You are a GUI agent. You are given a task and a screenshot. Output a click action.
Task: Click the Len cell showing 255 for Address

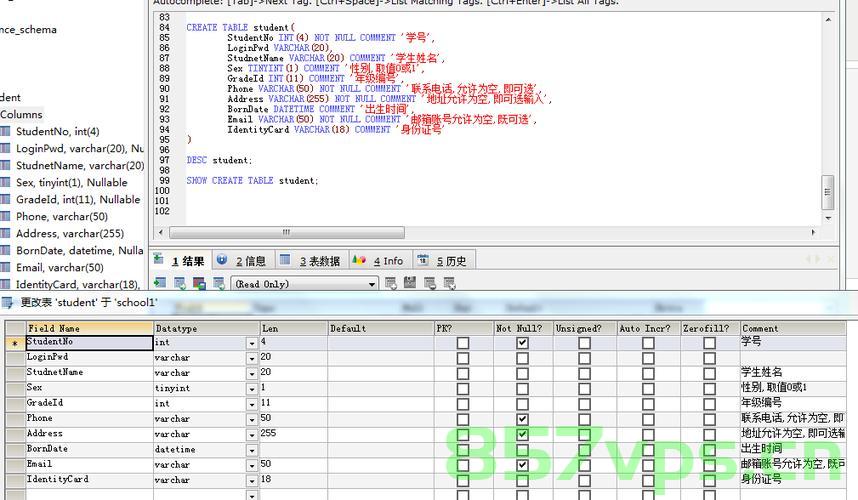pos(293,434)
